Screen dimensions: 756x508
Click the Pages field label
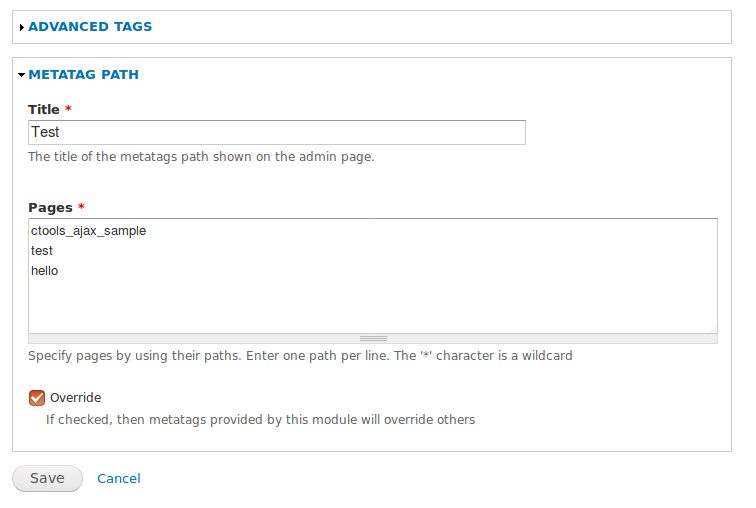click(x=50, y=208)
